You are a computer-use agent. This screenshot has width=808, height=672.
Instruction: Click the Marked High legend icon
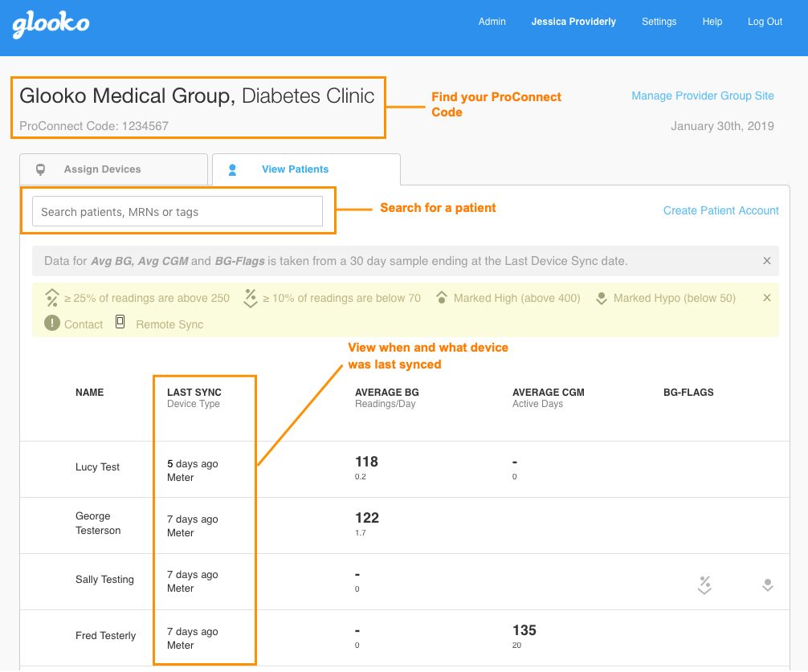(x=442, y=298)
